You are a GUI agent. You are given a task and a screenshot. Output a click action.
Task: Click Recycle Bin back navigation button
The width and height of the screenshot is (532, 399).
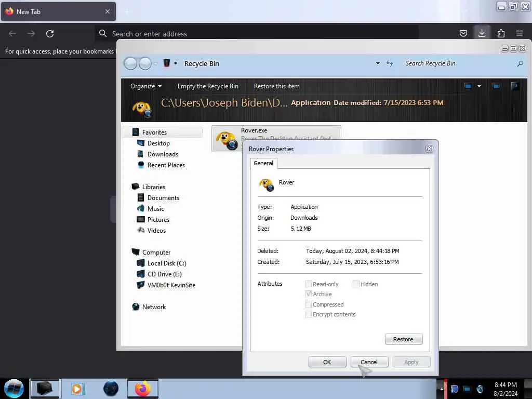point(130,63)
